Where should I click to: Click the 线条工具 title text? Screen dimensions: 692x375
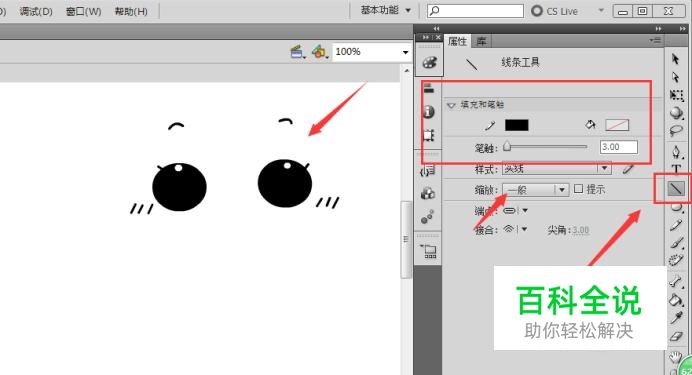(520, 62)
